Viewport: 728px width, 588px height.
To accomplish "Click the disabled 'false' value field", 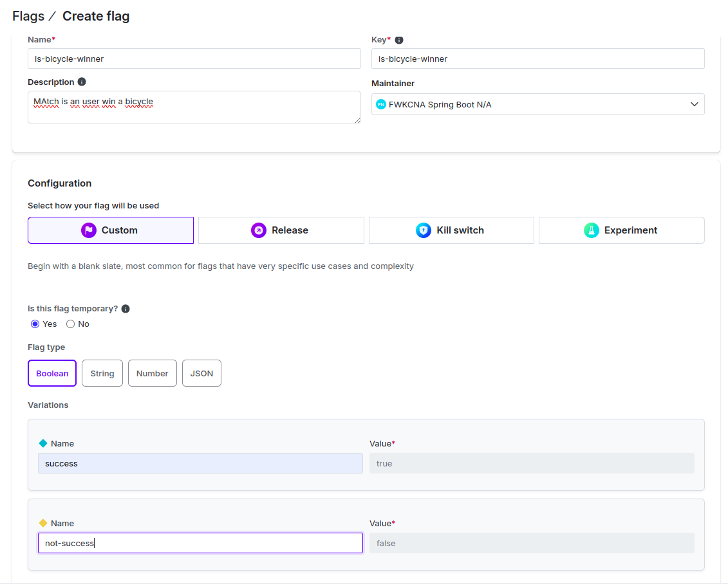I will pos(532,543).
